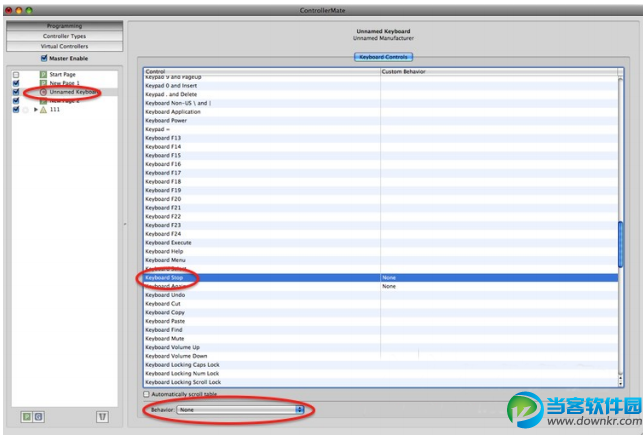The height and width of the screenshot is (435, 643).
Task: Select the Keyboard Stop row
Action: pyautogui.click(x=381, y=278)
